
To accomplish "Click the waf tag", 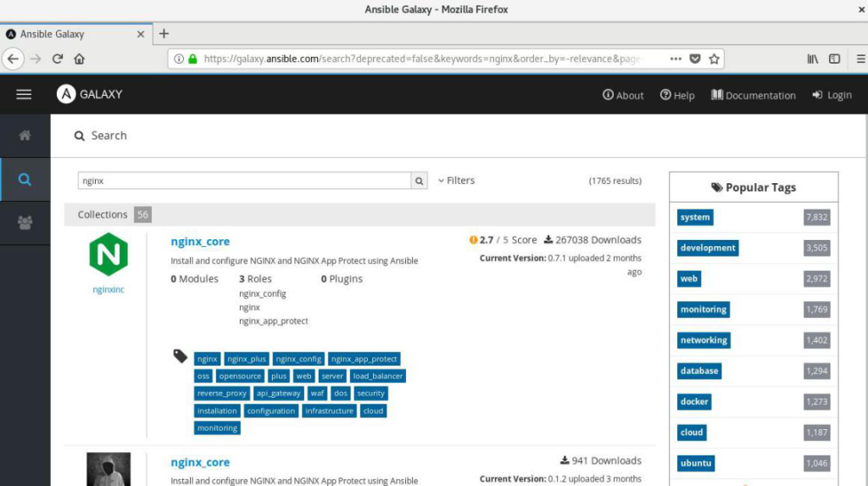I will tap(317, 394).
